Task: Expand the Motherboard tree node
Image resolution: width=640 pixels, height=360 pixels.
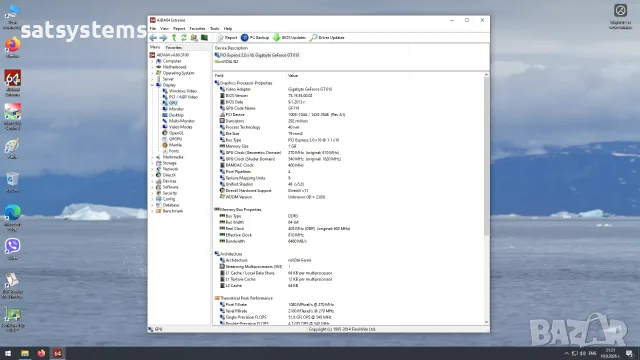Action: click(153, 67)
